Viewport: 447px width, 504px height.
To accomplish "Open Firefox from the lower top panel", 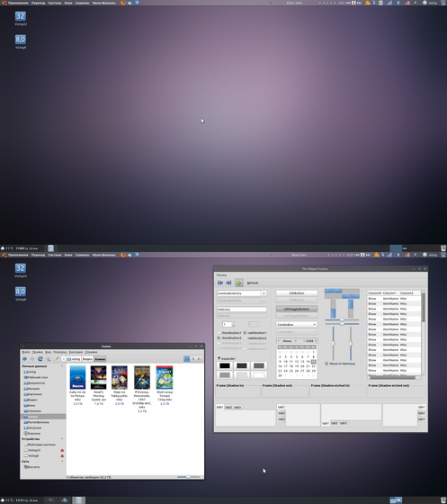I will click(x=122, y=255).
